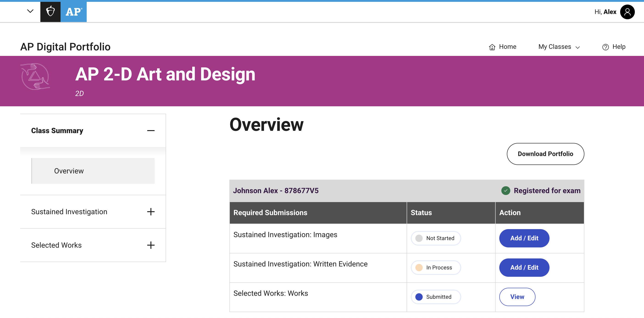This screenshot has width=644, height=318.
Task: Click the orange In Process status dot
Action: [419, 268]
